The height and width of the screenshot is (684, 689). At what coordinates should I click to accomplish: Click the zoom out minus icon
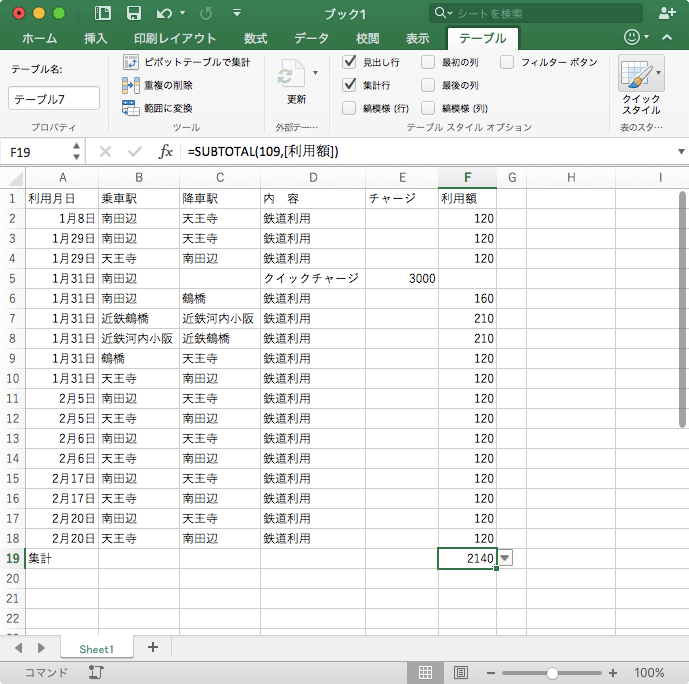point(491,673)
